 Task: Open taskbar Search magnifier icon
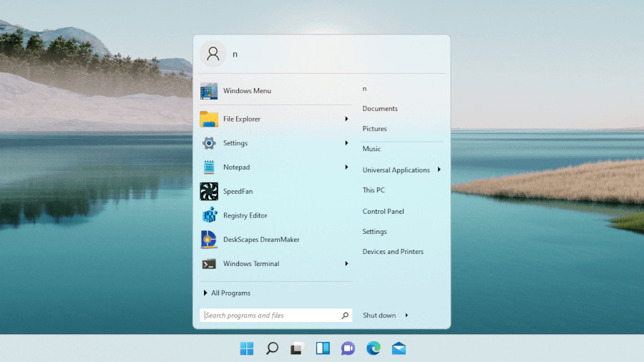pos(272,348)
